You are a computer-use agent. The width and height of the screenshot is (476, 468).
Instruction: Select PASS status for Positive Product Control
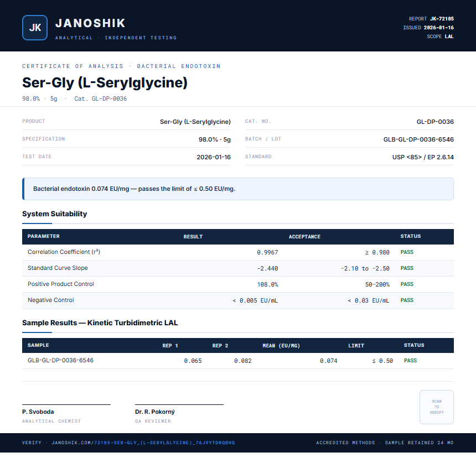click(x=407, y=284)
